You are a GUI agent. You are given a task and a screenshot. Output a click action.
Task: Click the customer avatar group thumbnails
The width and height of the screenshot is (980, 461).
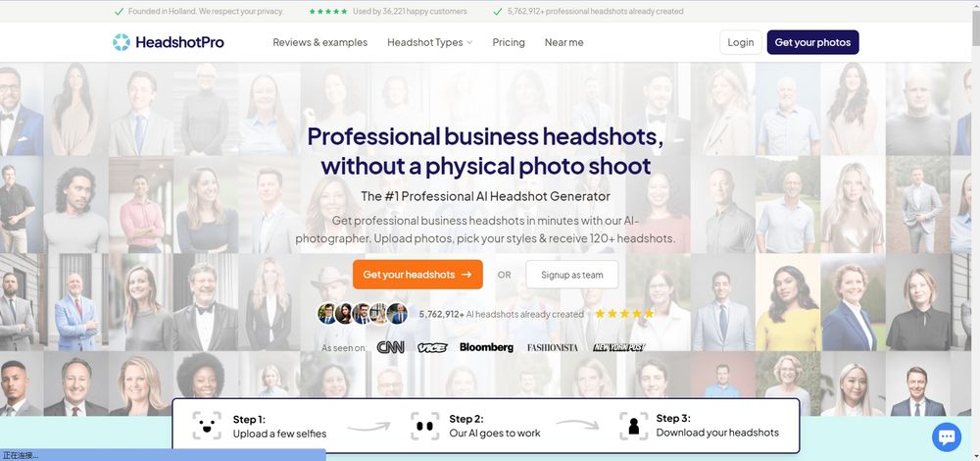tap(363, 313)
